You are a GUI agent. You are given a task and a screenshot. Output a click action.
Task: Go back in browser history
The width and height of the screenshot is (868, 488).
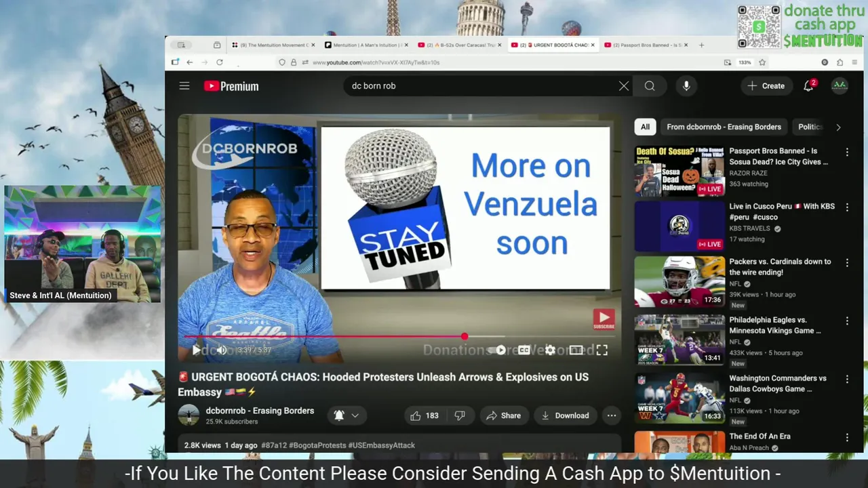189,62
